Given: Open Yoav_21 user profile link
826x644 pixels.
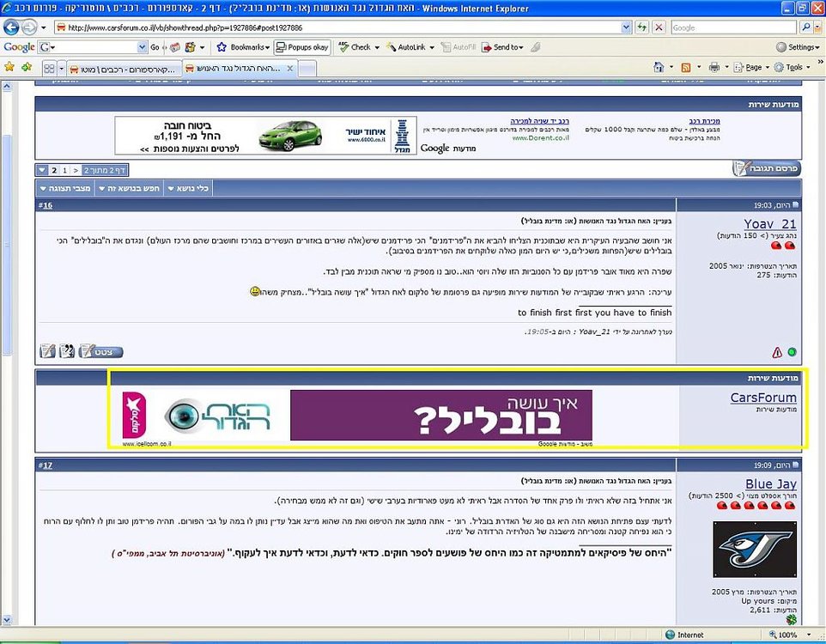Looking at the screenshot, I should coord(769,224).
